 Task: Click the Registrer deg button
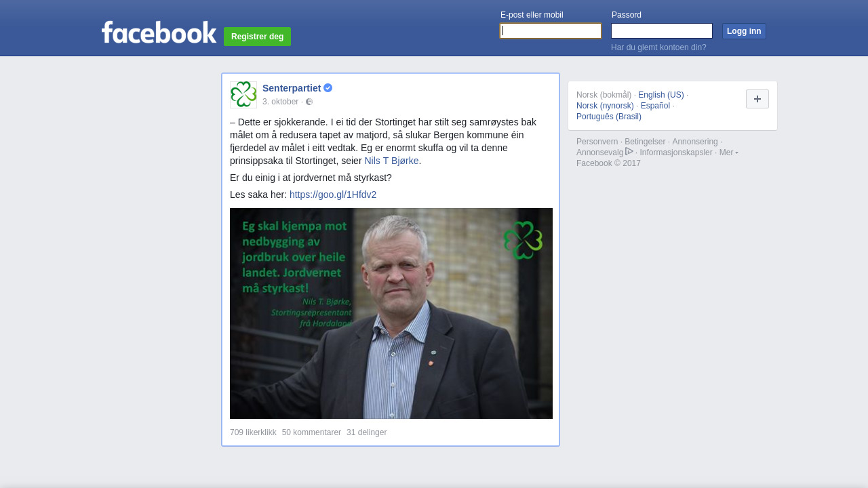(x=257, y=37)
